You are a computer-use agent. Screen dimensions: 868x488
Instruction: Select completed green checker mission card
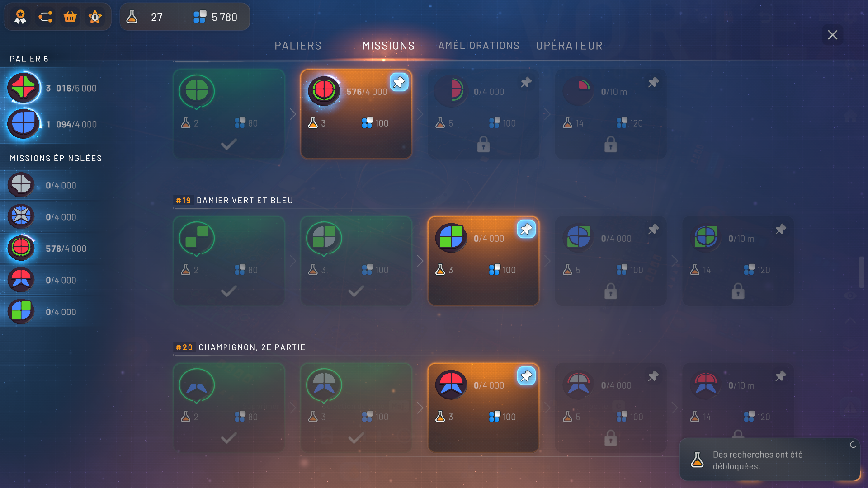pyautogui.click(x=229, y=261)
